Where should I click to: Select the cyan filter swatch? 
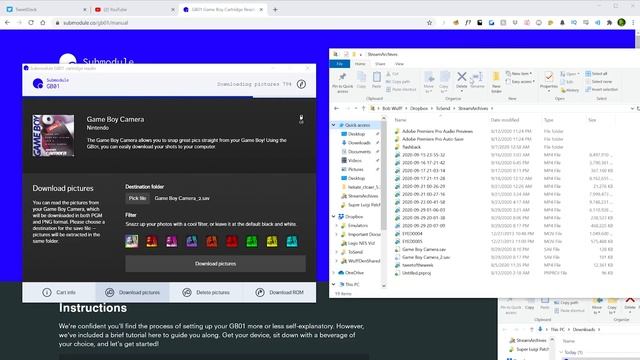coord(292,241)
